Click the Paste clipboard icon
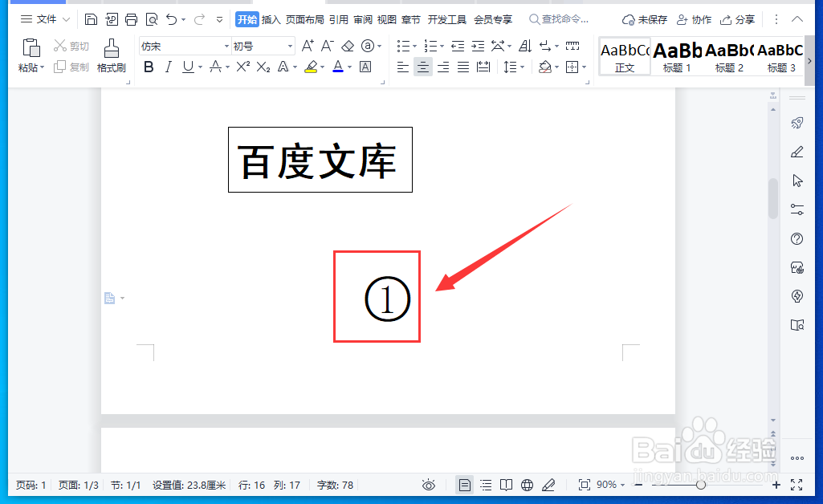Image resolution: width=823 pixels, height=504 pixels. (x=31, y=47)
